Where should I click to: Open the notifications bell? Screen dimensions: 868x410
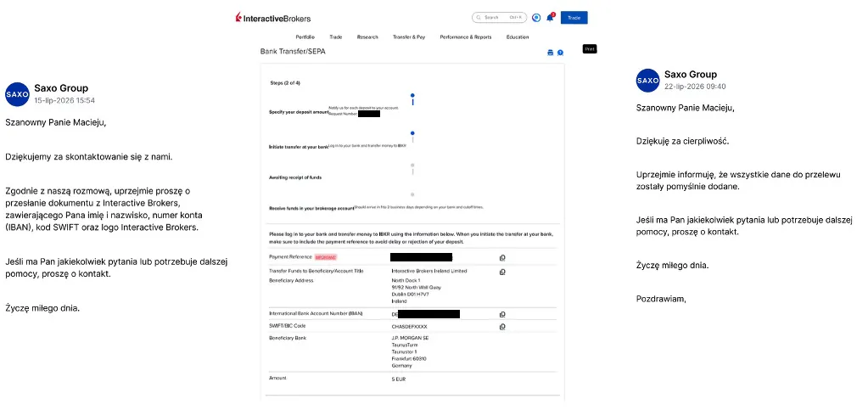(x=551, y=18)
